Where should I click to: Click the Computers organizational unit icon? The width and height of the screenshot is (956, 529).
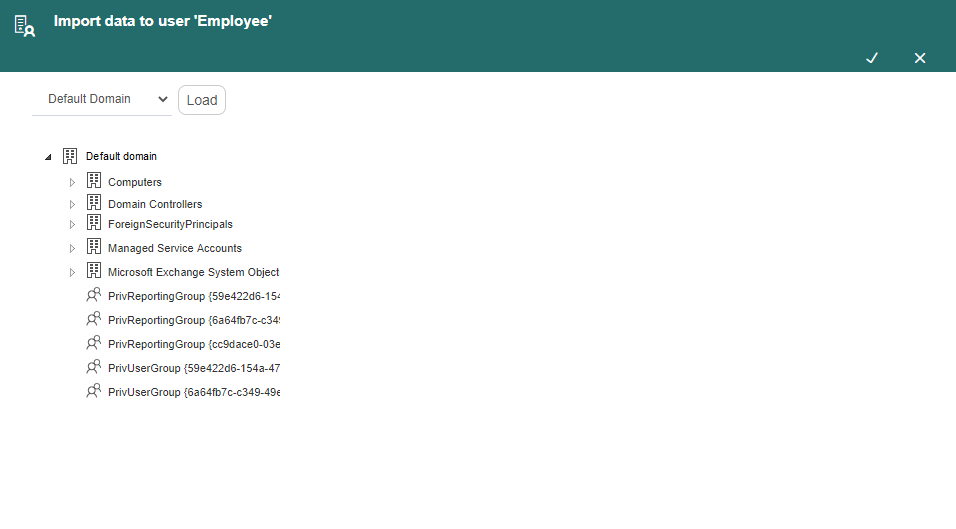[94, 180]
